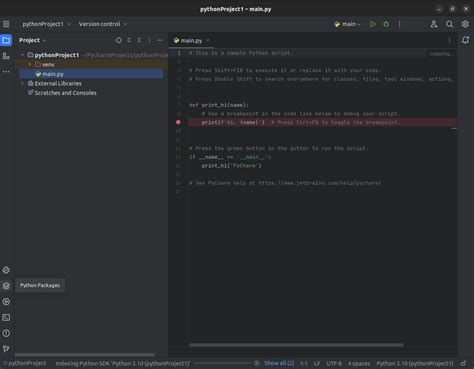Click the jetbrains.com help URL in code
Viewport: 474px width, 369px height.
[x=319, y=183]
